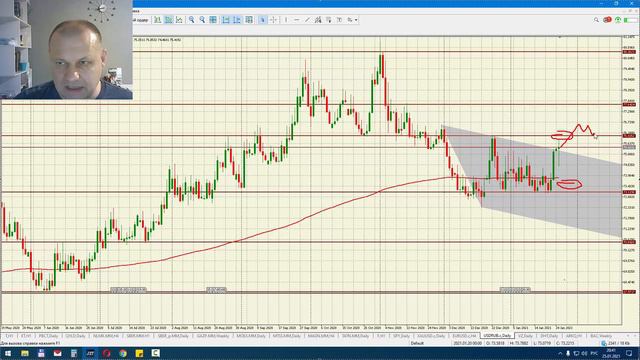The height and width of the screenshot is (360, 640).
Task: Click the red notification icon in top right
Action: pyautogui.click(x=607, y=20)
